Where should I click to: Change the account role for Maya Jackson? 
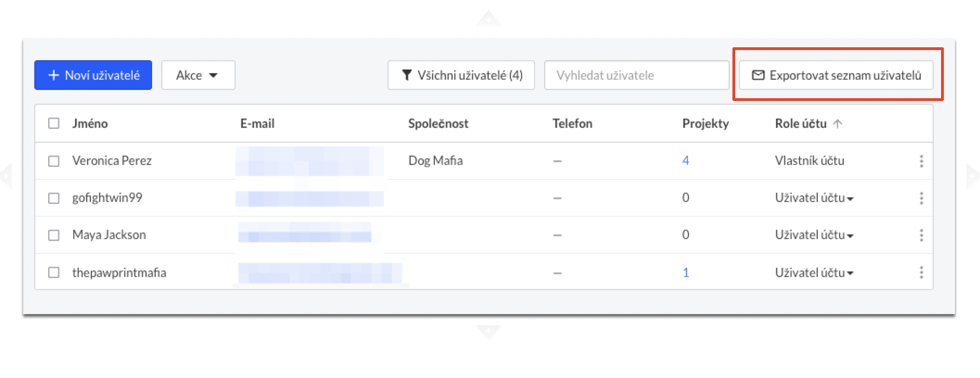point(814,235)
